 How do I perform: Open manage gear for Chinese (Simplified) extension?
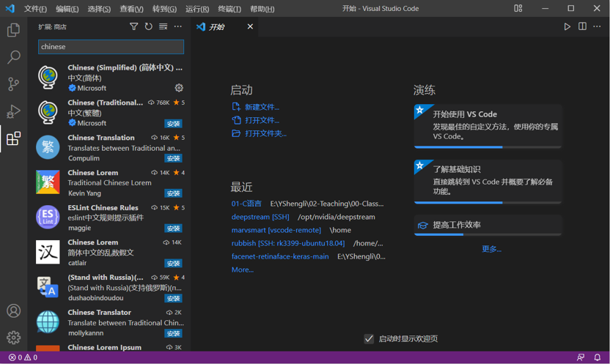pos(179,88)
